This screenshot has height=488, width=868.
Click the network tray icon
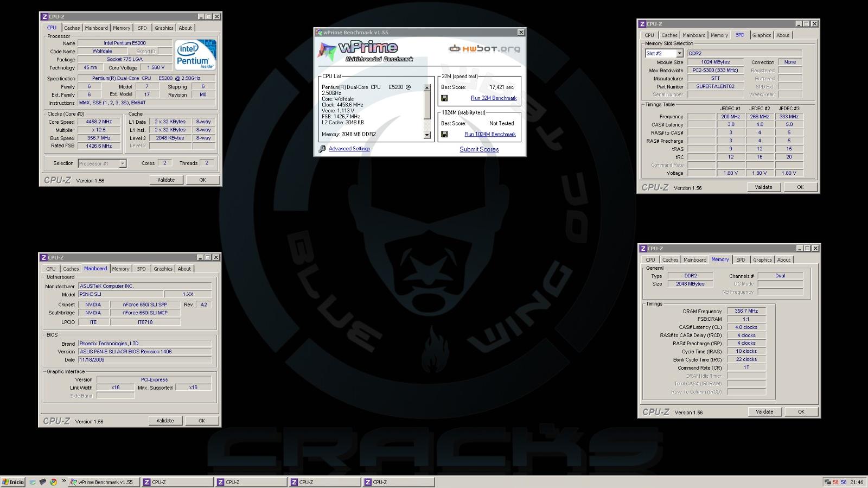coord(827,482)
